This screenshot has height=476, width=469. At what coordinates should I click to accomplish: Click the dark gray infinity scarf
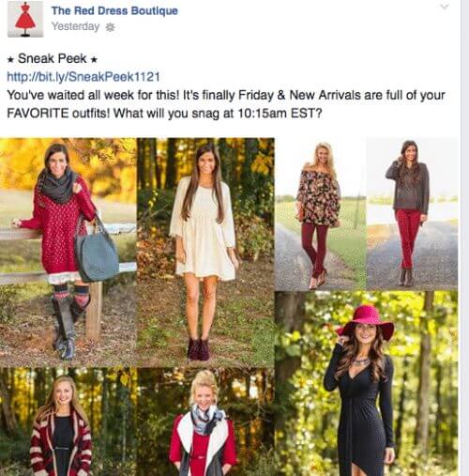point(58,187)
